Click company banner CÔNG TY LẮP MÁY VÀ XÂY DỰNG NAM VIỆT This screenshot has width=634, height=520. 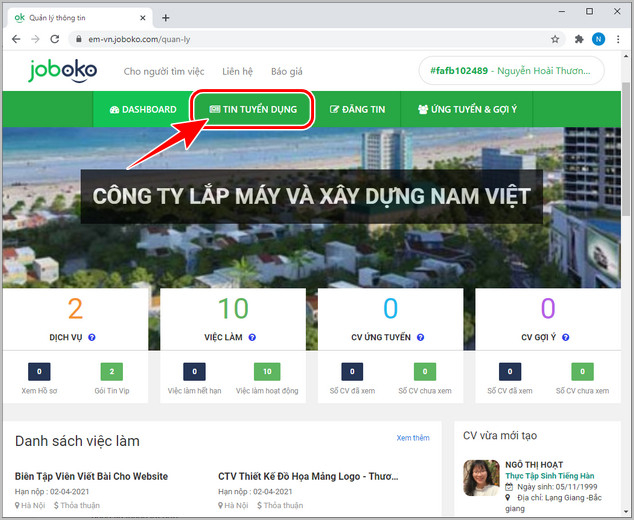click(x=311, y=197)
